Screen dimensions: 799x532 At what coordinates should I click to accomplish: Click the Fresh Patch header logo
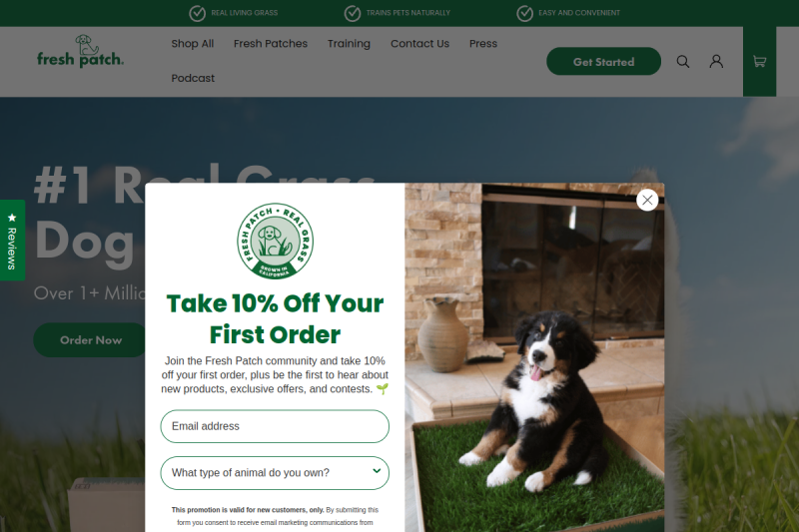(80, 52)
